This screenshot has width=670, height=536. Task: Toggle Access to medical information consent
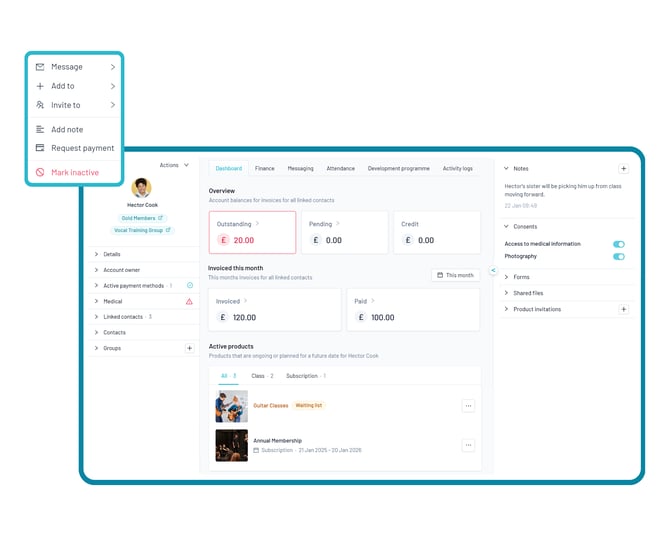618,244
